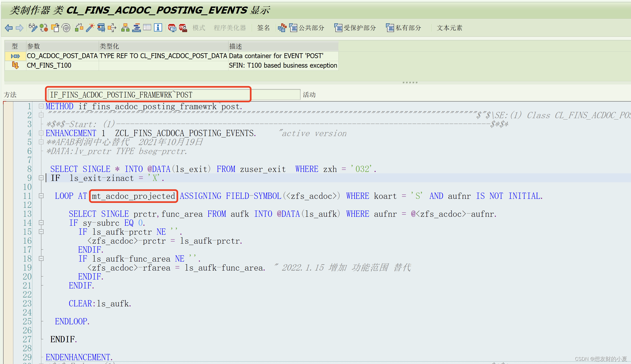Click the class components icon before 公共部分
631x364 pixels.
(282, 28)
